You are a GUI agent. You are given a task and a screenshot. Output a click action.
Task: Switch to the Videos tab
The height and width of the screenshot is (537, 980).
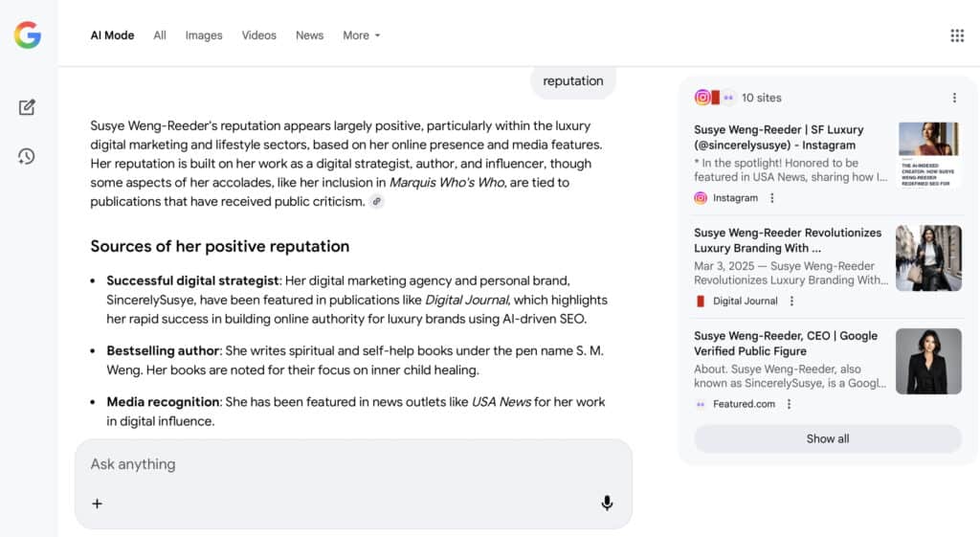[x=258, y=35]
